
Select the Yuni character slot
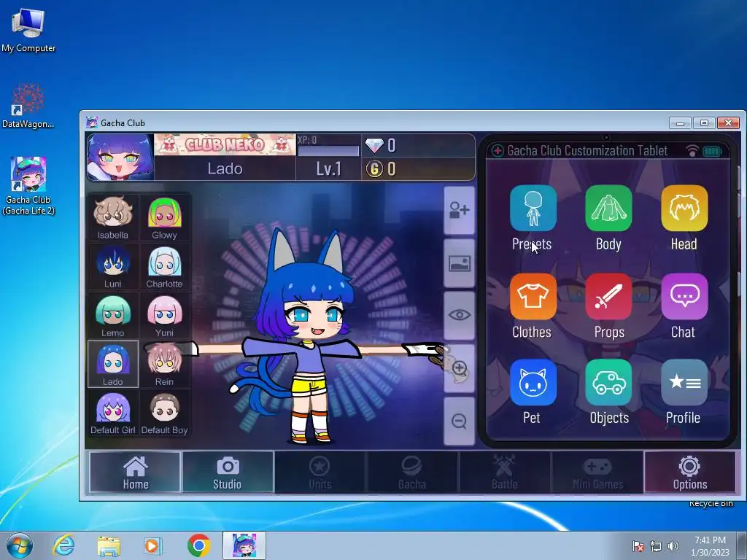coord(164,315)
